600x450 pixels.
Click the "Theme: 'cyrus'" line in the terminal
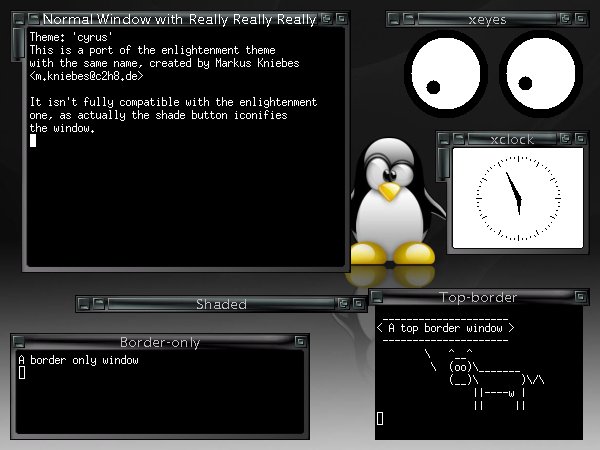click(71, 37)
